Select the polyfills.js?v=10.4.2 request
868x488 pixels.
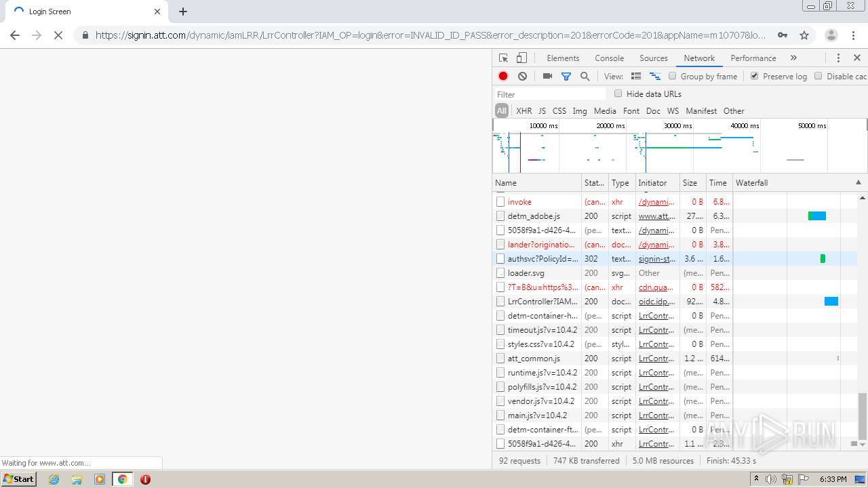coord(675,387)
